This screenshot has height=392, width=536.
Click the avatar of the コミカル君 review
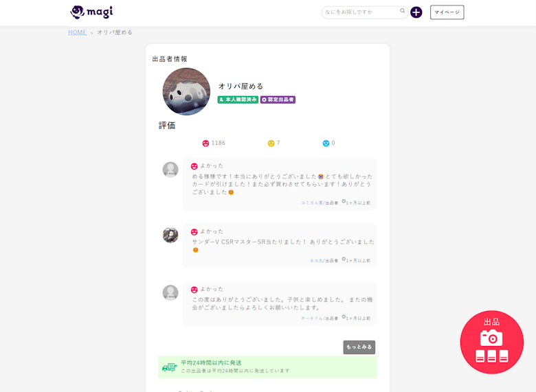[x=170, y=170]
